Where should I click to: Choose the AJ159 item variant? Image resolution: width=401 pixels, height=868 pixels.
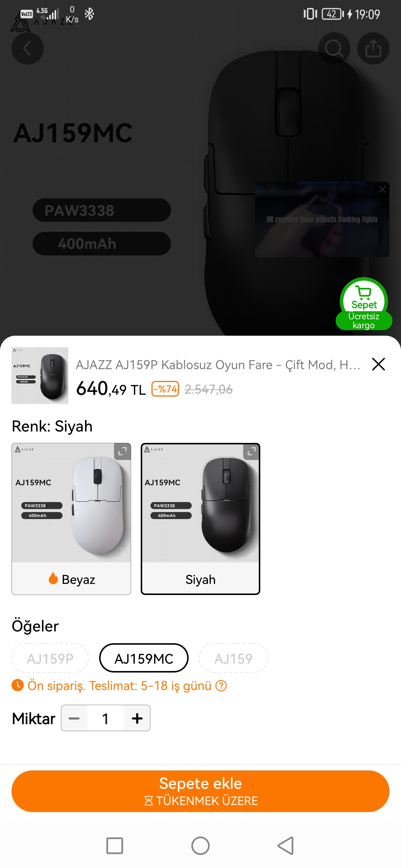pyautogui.click(x=233, y=658)
